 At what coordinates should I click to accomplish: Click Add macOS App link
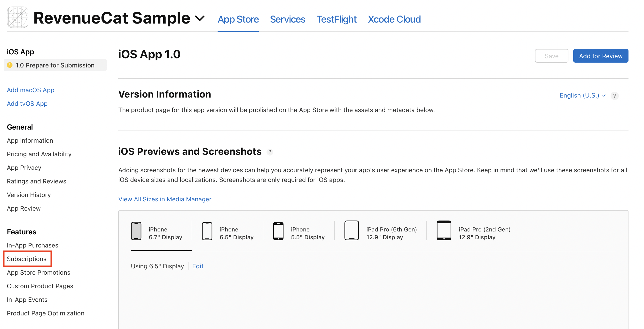point(31,90)
